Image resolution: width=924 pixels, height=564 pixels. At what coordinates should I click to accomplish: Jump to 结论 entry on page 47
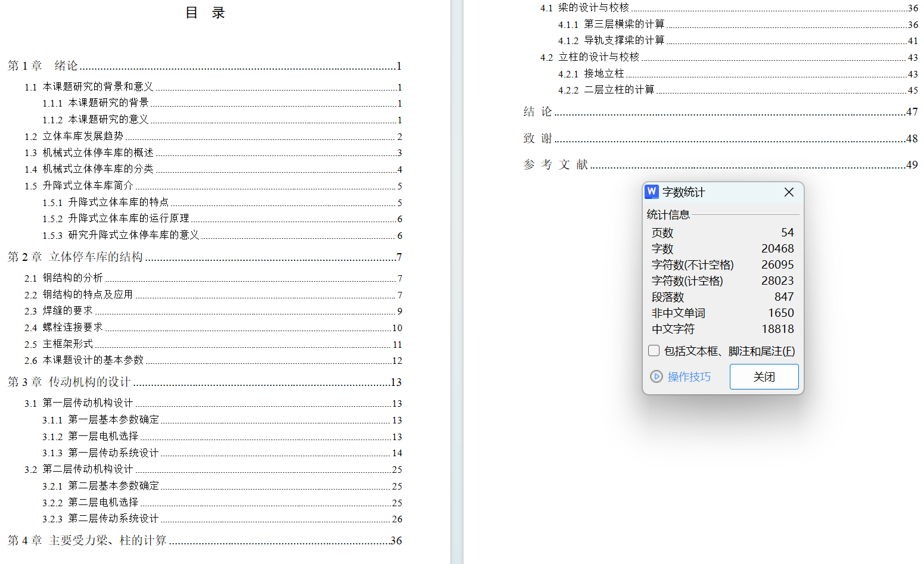click(x=721, y=111)
